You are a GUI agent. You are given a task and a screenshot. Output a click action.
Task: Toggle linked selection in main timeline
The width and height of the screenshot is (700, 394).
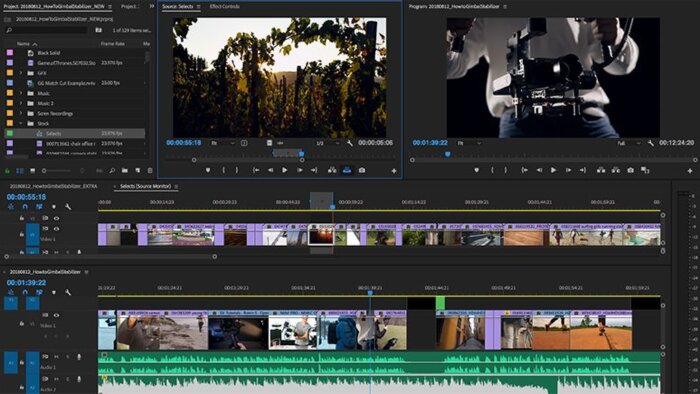[39, 292]
